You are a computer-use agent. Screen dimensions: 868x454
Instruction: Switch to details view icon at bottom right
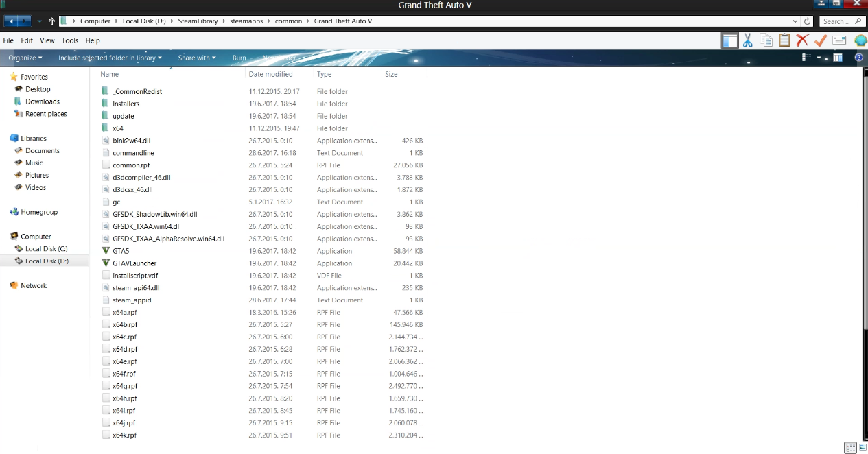851,448
